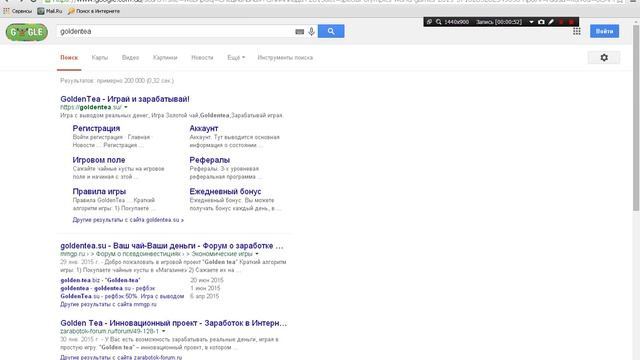Open the Рефералы sitelink

[209, 160]
